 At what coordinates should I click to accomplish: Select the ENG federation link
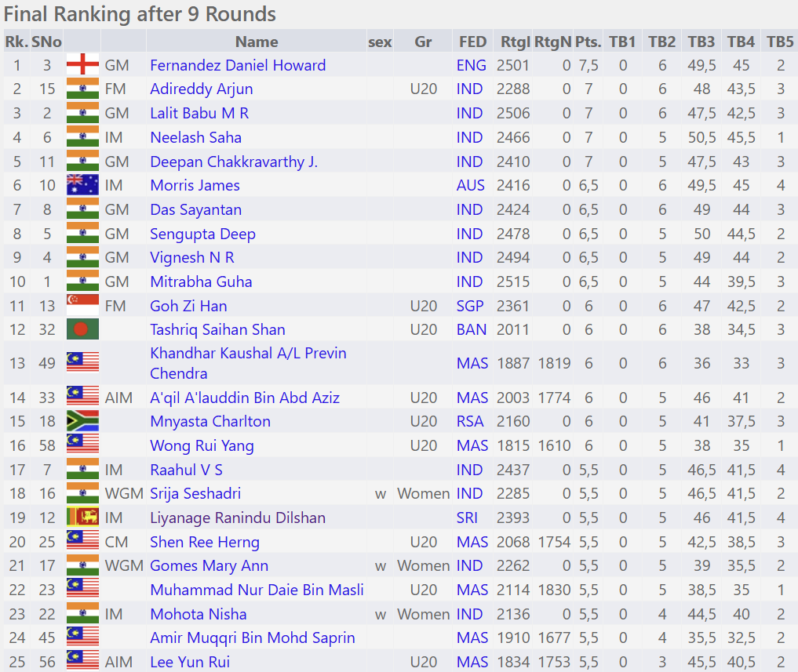pyautogui.click(x=471, y=65)
